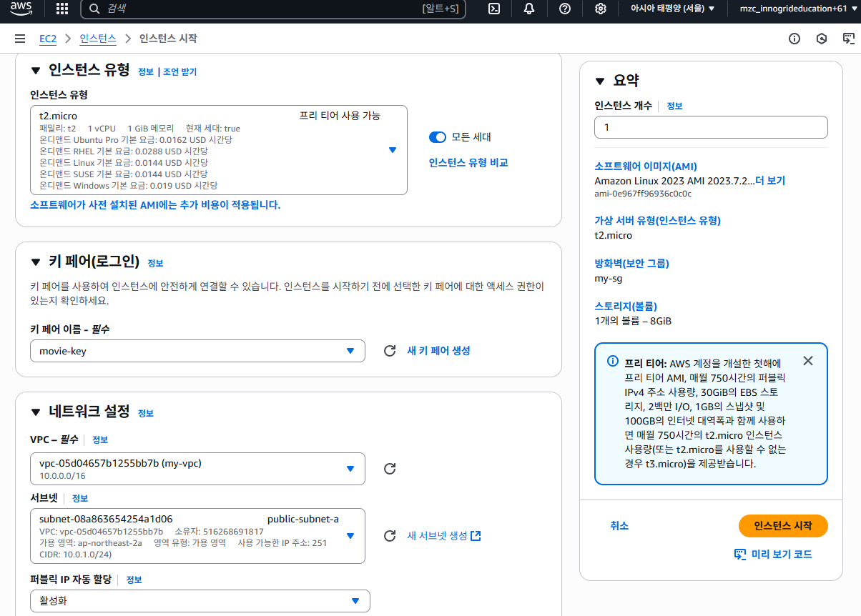
Task: Click the 취소 cancel button
Action: tap(619, 526)
